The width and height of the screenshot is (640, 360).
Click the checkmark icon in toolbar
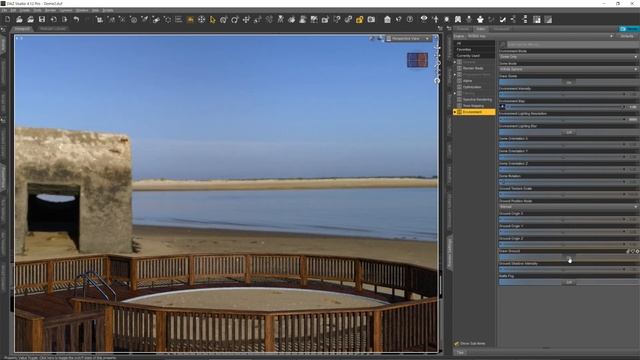[502, 19]
